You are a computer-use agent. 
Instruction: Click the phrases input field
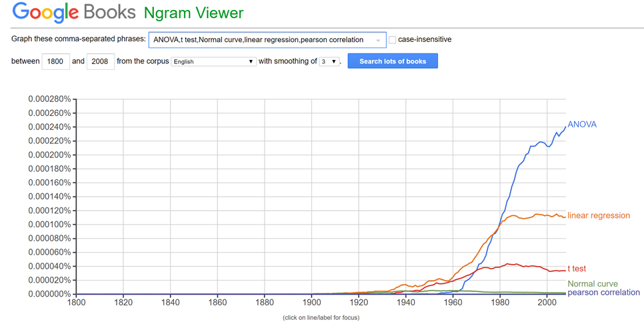tap(261, 40)
